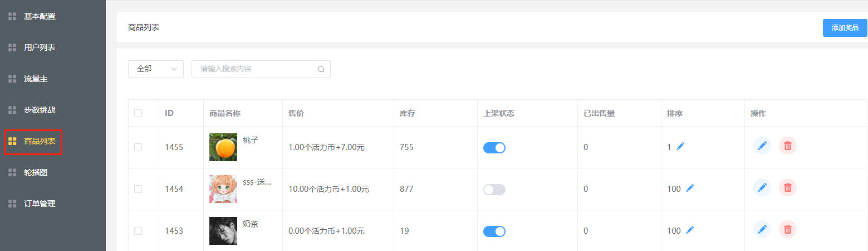
Task: Click search magnifier icon in search box
Action: [321, 69]
